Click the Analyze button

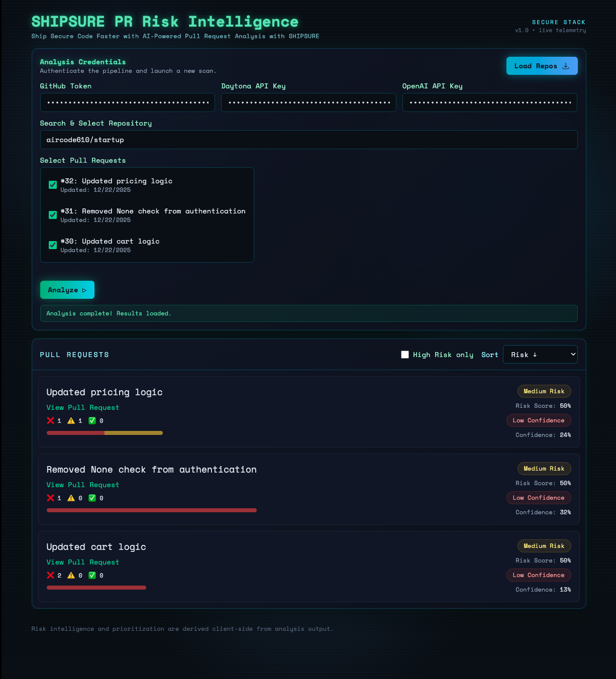pos(67,290)
